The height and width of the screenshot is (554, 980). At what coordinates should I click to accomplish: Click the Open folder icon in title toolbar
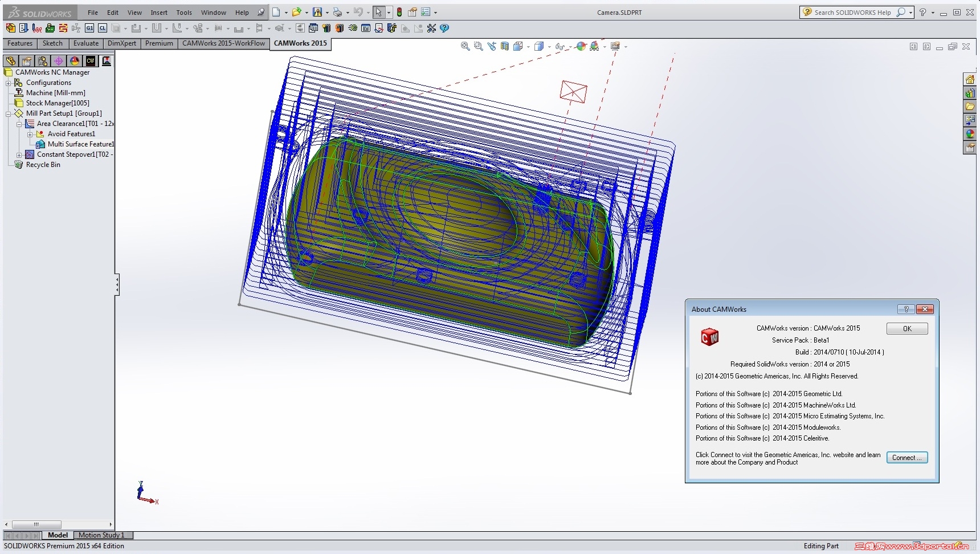pyautogui.click(x=296, y=12)
